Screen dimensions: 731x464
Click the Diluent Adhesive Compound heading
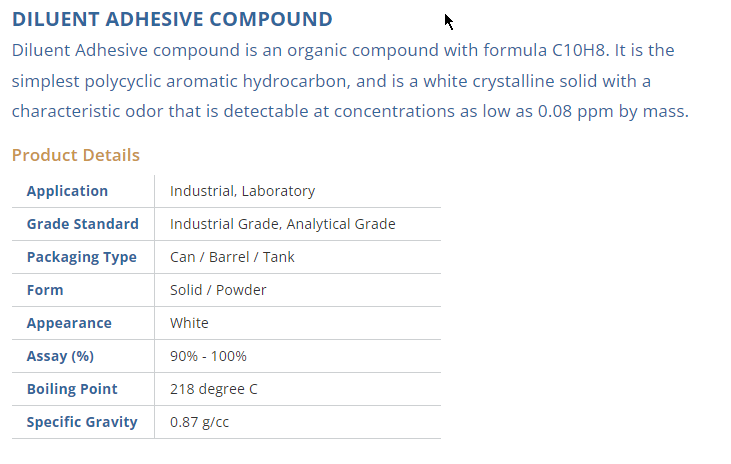(x=172, y=19)
